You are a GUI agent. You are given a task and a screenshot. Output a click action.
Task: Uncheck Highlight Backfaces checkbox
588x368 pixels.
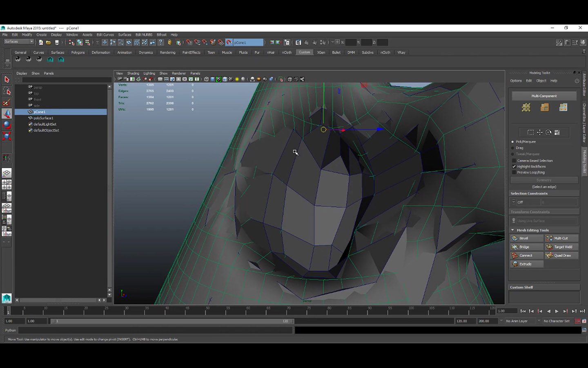[x=514, y=166]
